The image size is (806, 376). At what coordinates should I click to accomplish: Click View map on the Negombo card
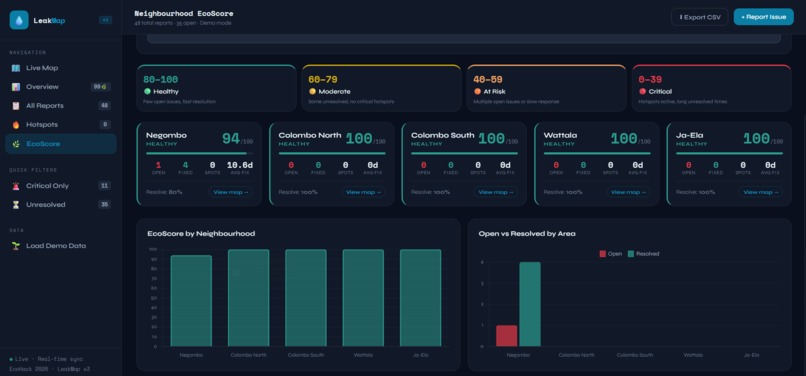pos(230,192)
